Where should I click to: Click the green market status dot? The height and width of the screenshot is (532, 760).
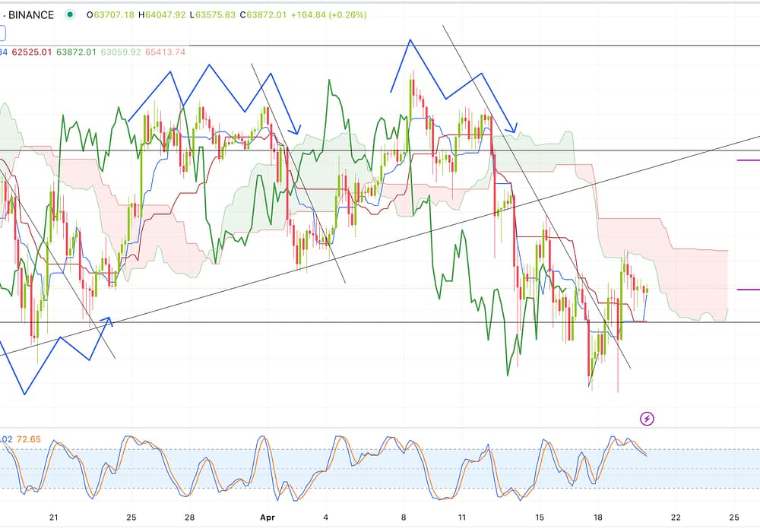[71, 14]
